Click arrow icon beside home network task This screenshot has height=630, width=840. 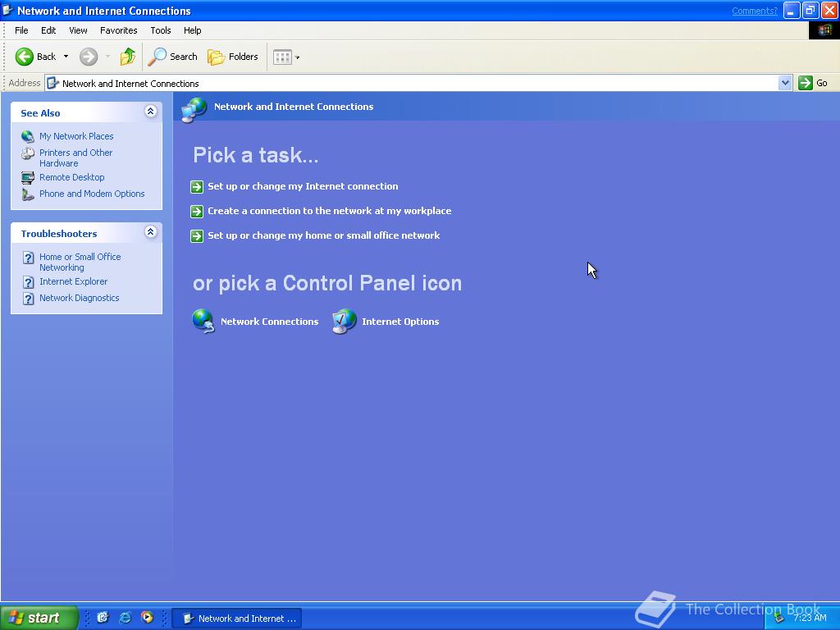197,235
